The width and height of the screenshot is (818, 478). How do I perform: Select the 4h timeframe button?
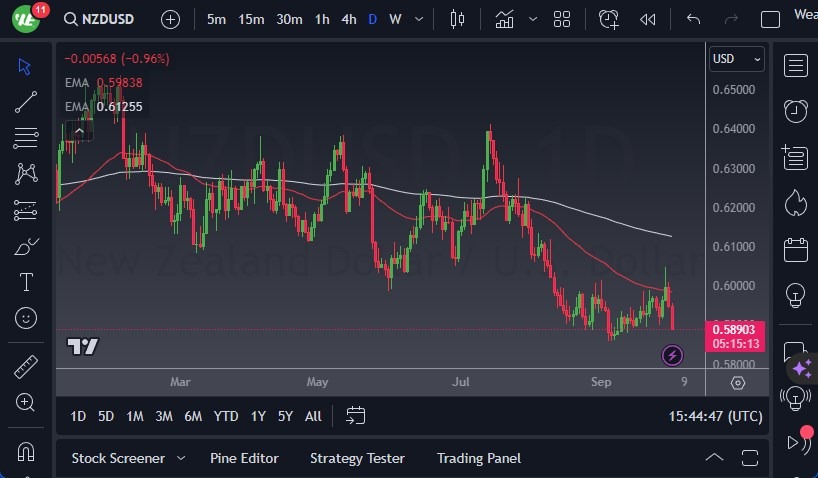(348, 19)
